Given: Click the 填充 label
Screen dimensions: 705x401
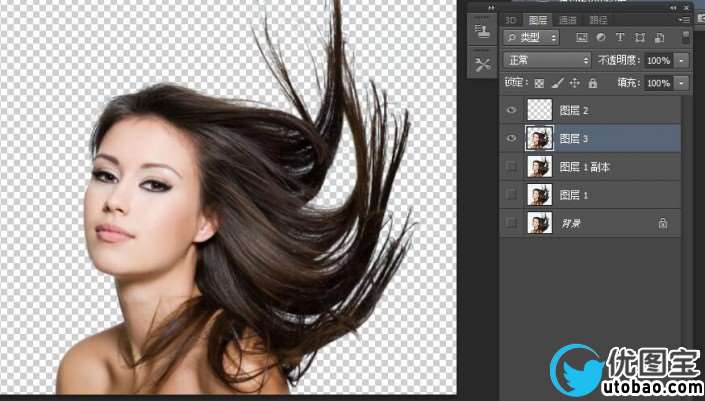Looking at the screenshot, I should (x=629, y=83).
